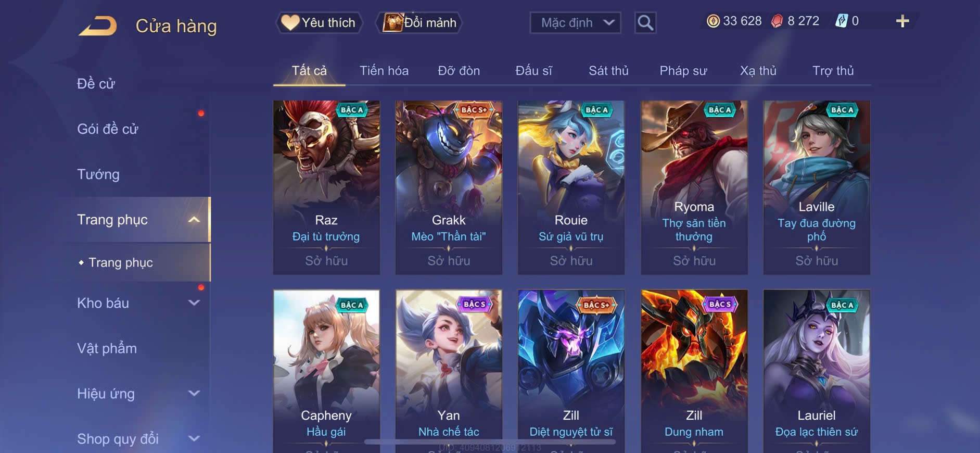Viewport: 980px width, 453px height.
Task: Click the red gem currency icon
Action: point(777,21)
